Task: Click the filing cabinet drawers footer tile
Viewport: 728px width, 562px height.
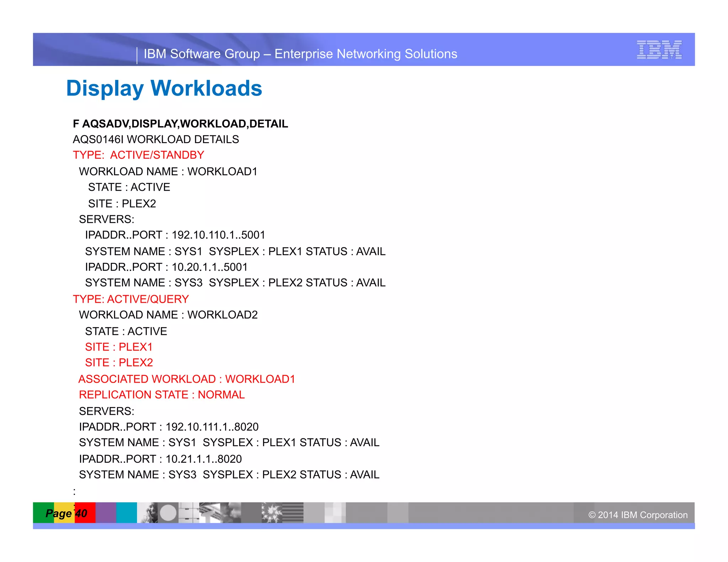Action: 189,513
